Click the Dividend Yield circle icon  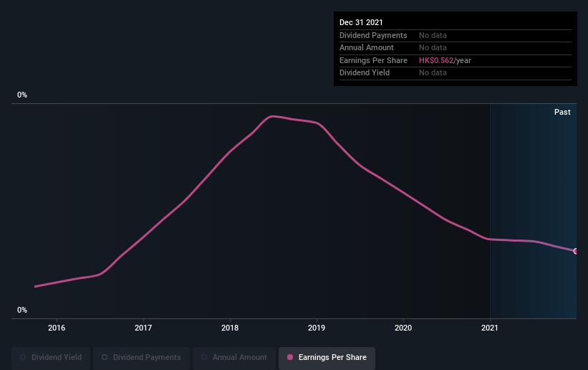(23, 357)
